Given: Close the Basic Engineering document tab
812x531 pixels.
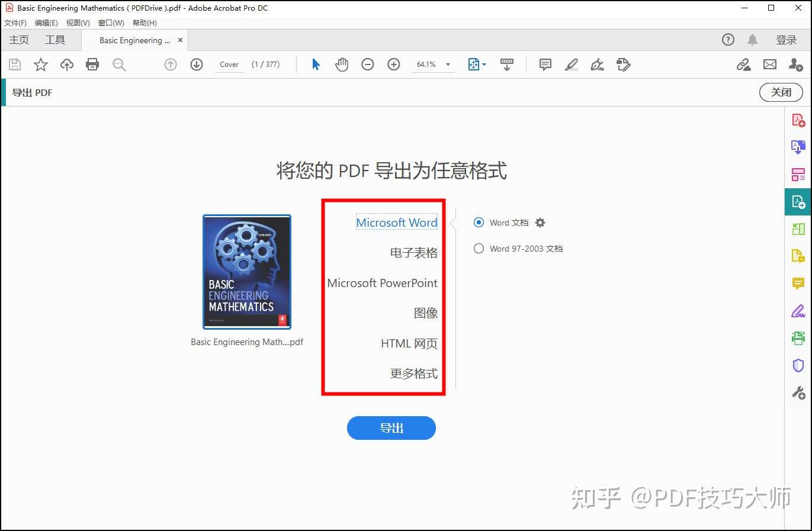Looking at the screenshot, I should (180, 40).
